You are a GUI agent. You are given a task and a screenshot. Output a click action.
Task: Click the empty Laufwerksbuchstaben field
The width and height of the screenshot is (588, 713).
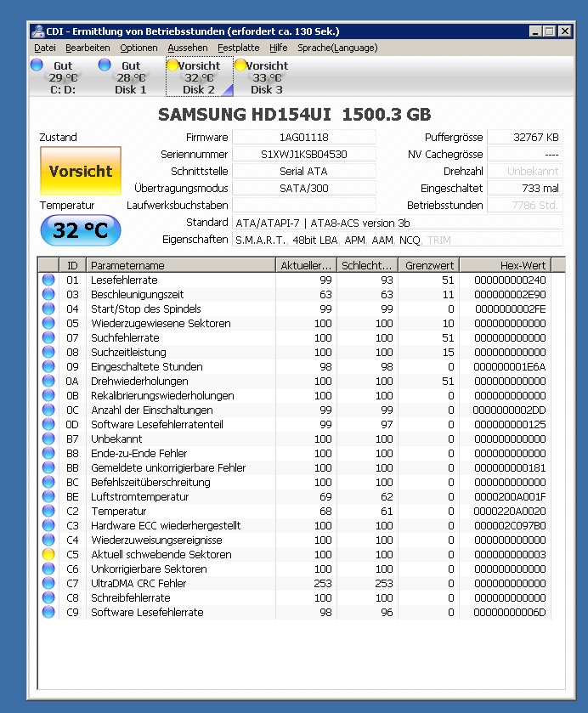click(x=304, y=205)
